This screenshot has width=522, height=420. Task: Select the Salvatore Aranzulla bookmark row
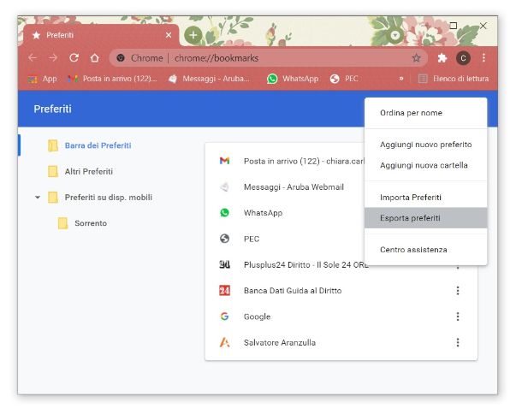pos(341,343)
